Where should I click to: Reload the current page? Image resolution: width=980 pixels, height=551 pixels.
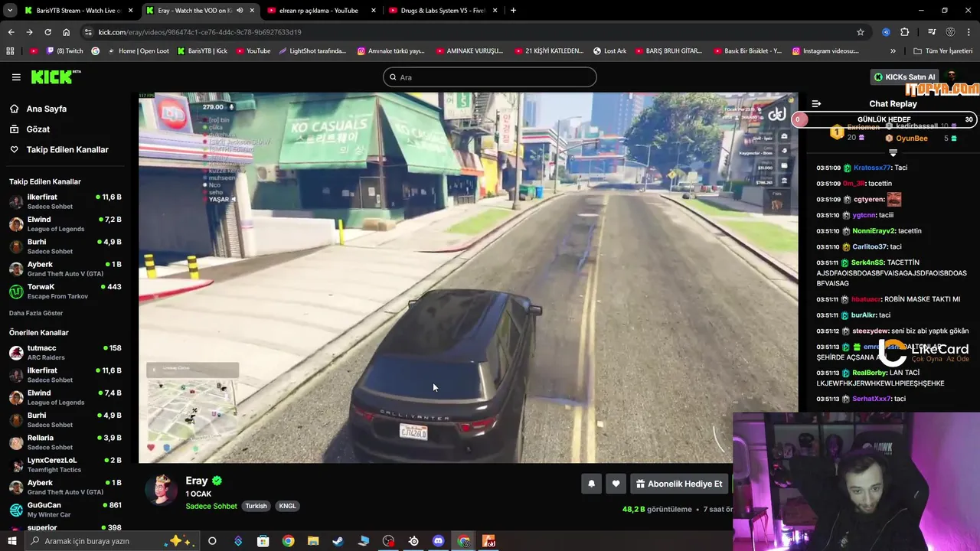(47, 32)
